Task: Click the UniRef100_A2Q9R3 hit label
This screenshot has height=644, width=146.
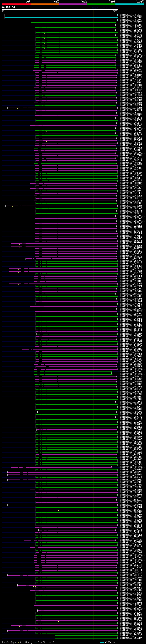Action: coord(131,103)
